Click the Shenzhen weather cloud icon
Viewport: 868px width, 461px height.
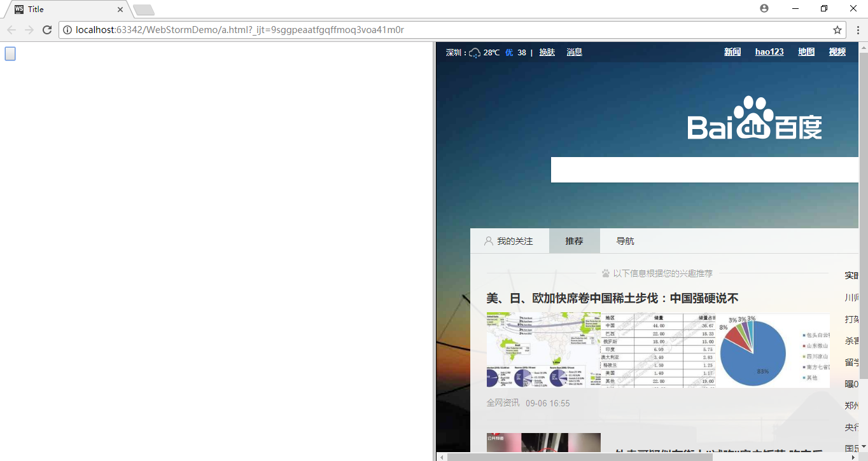(x=475, y=53)
